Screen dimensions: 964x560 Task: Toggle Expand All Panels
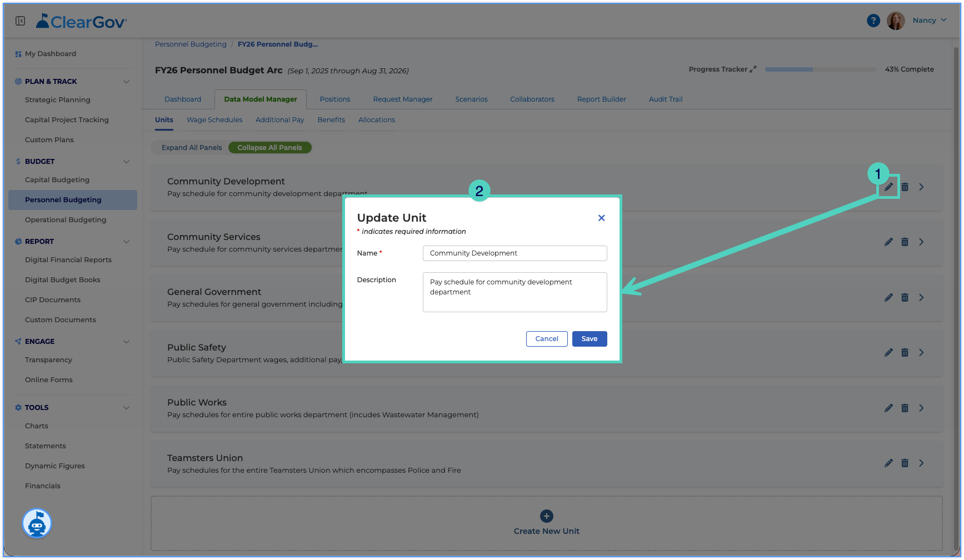[x=192, y=148]
